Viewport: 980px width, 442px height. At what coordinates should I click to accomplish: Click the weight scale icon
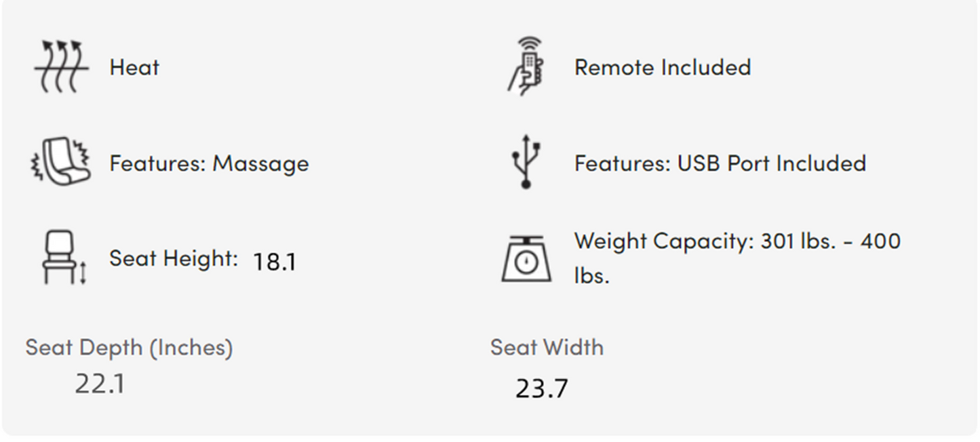[x=526, y=258]
